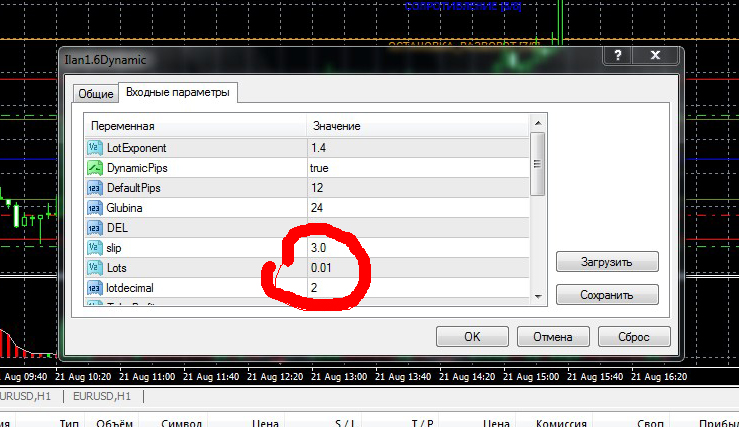Screen dimensions: 739x427
Task: Click the Glubina value 24
Action: [x=317, y=208]
